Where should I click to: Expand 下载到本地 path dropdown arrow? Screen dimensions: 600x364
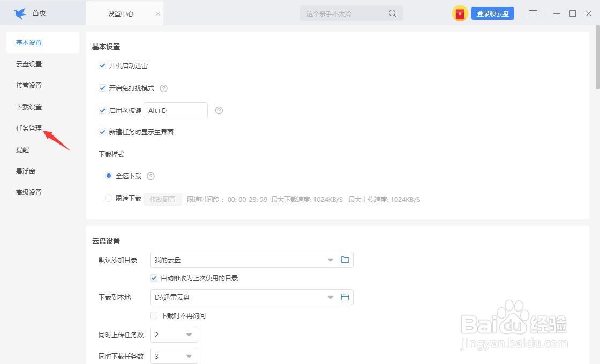coord(330,298)
